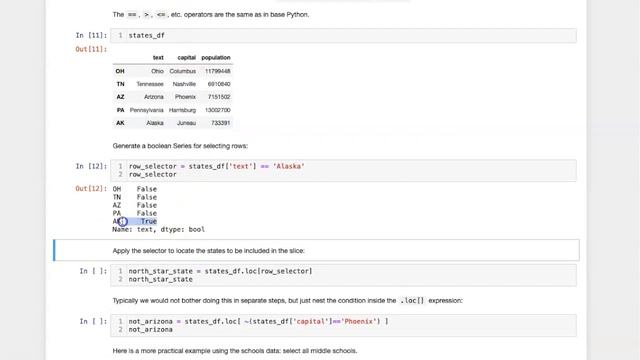Click the 'Alaska' table cell
640x360 pixels.
coord(155,123)
